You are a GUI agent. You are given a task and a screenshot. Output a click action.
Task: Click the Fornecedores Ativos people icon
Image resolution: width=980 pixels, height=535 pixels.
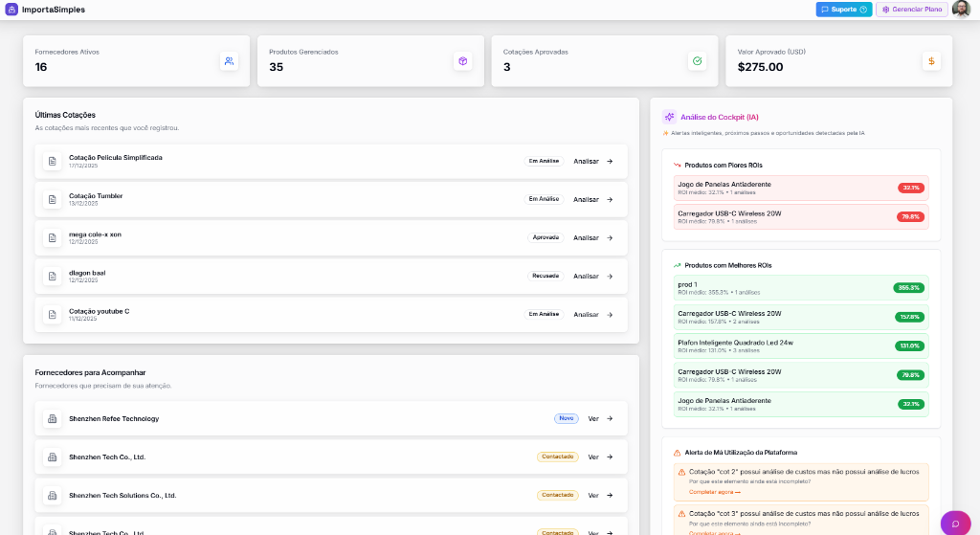click(x=229, y=61)
